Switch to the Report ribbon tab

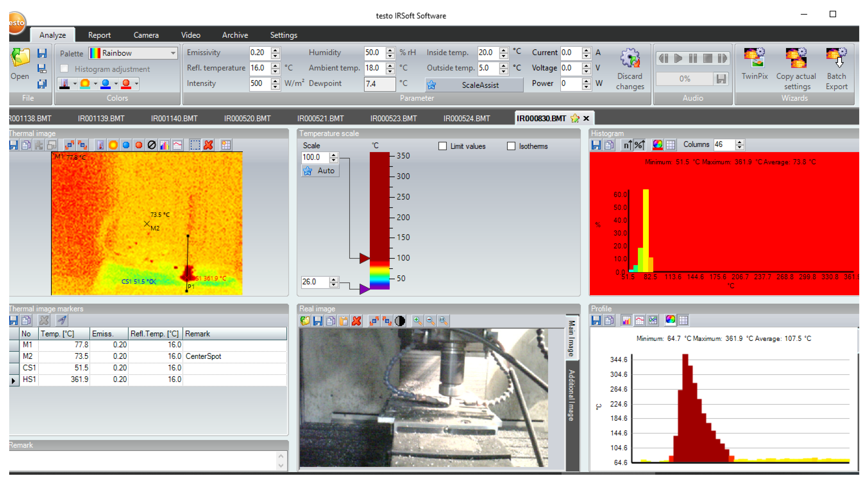(x=99, y=35)
